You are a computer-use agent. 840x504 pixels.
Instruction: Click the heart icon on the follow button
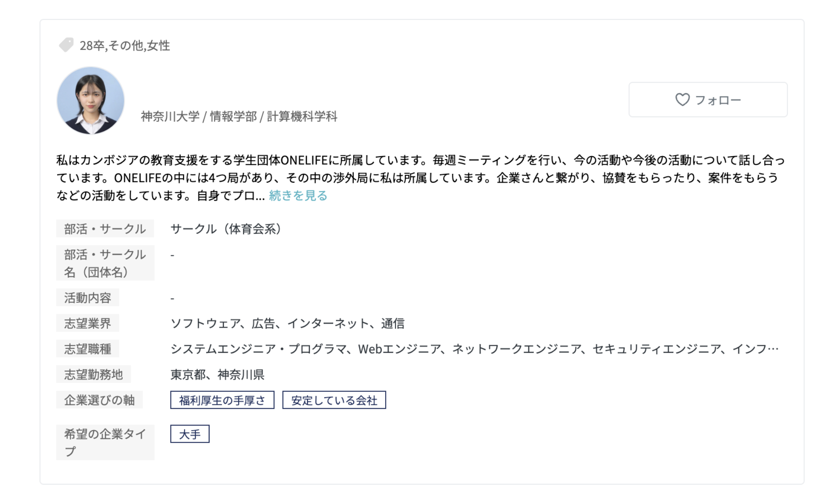tap(682, 100)
